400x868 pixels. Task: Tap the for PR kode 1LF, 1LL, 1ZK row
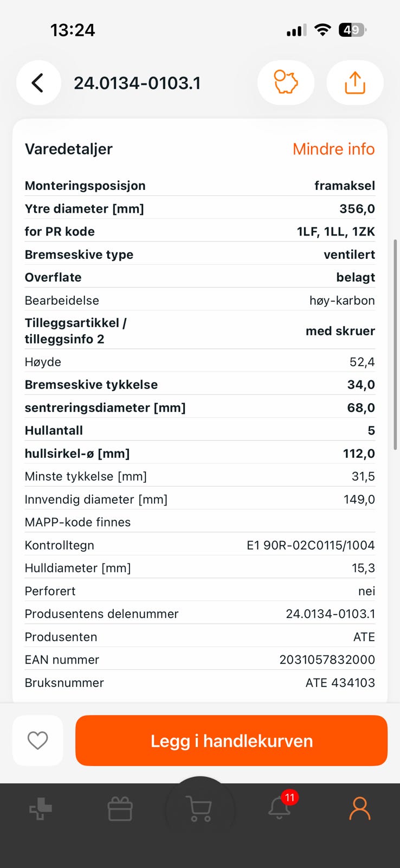pyautogui.click(x=200, y=232)
